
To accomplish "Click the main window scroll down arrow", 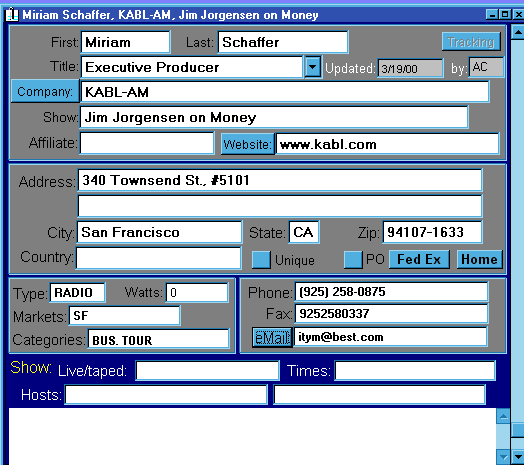I will coord(518,457).
